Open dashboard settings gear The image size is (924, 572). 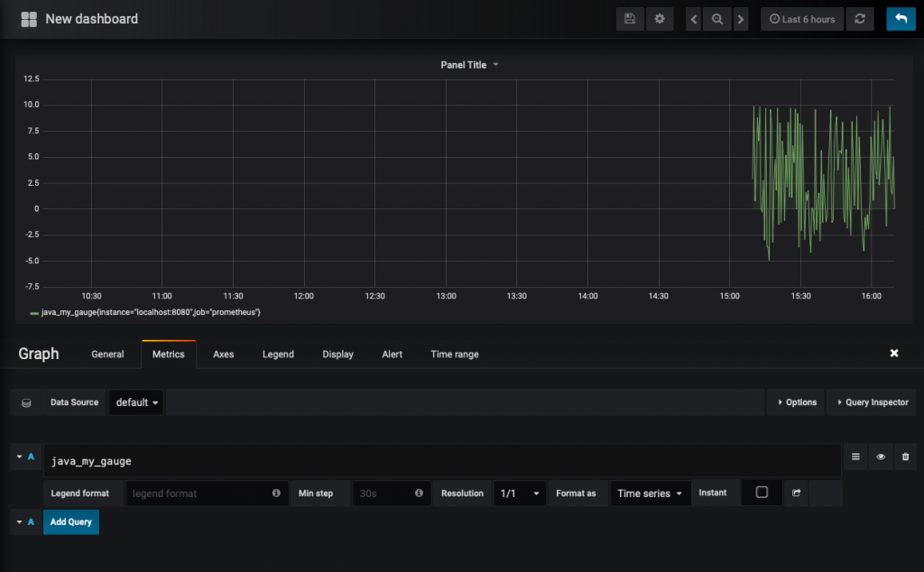[x=660, y=18]
